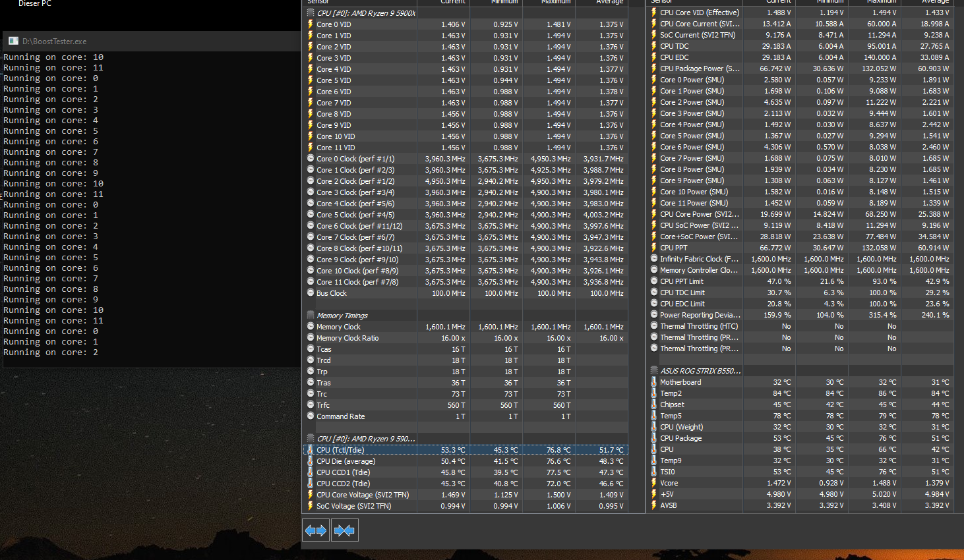Viewport: 964px width, 560px height.
Task: Click the icon beside Thermal Throttling (HTC)
Action: pyautogui.click(x=654, y=326)
